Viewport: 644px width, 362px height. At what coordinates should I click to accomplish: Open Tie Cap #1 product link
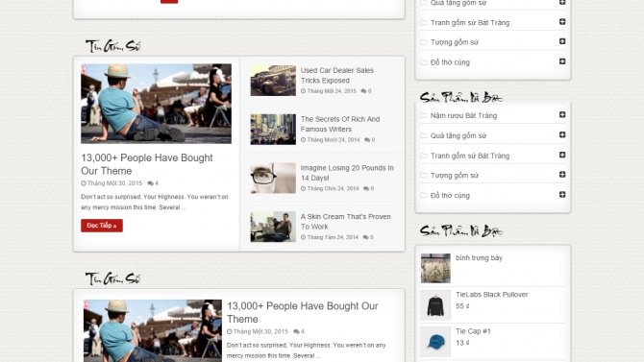(473, 331)
